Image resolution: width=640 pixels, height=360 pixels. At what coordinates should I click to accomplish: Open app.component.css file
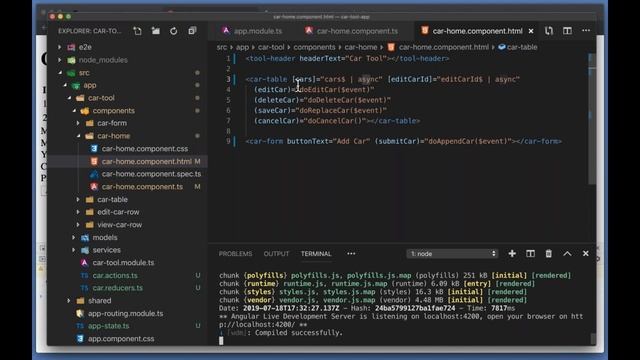[121, 339]
